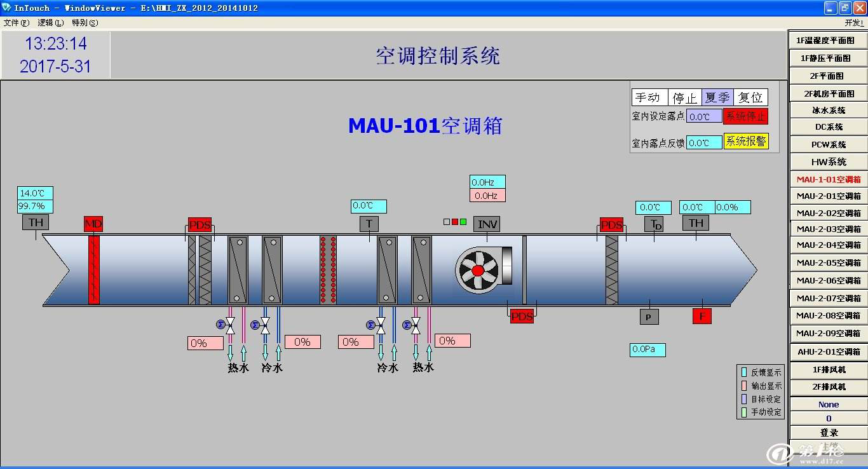This screenshot has height=469, width=868.
Task: Open the 逻辑(L) menu
Action: (x=50, y=23)
